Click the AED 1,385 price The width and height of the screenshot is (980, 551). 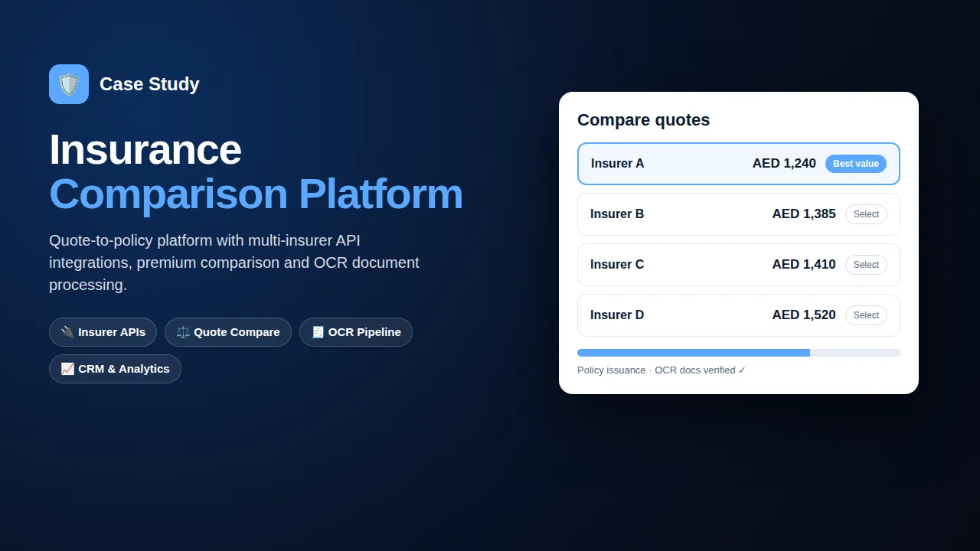(x=804, y=214)
